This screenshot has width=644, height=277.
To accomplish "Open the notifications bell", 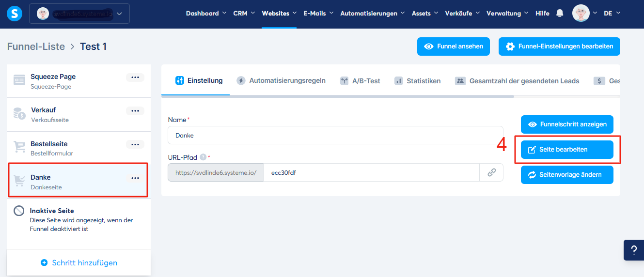I will [x=560, y=13].
